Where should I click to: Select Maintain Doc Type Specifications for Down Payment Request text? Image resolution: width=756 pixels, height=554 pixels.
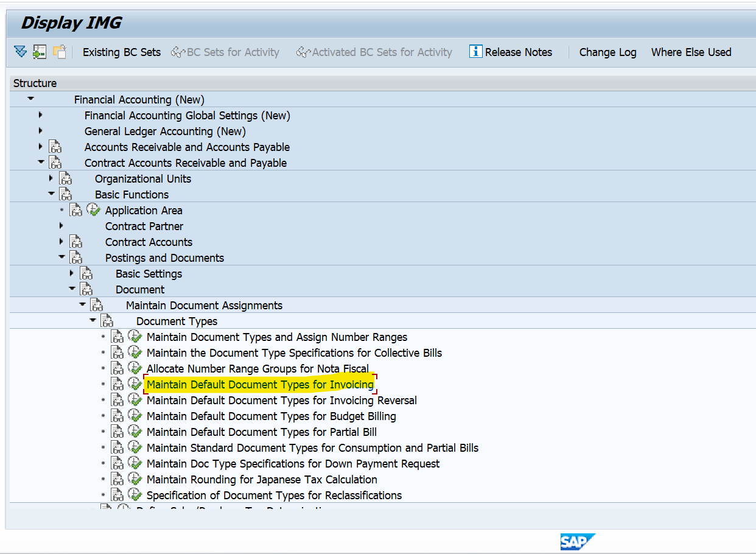(293, 464)
